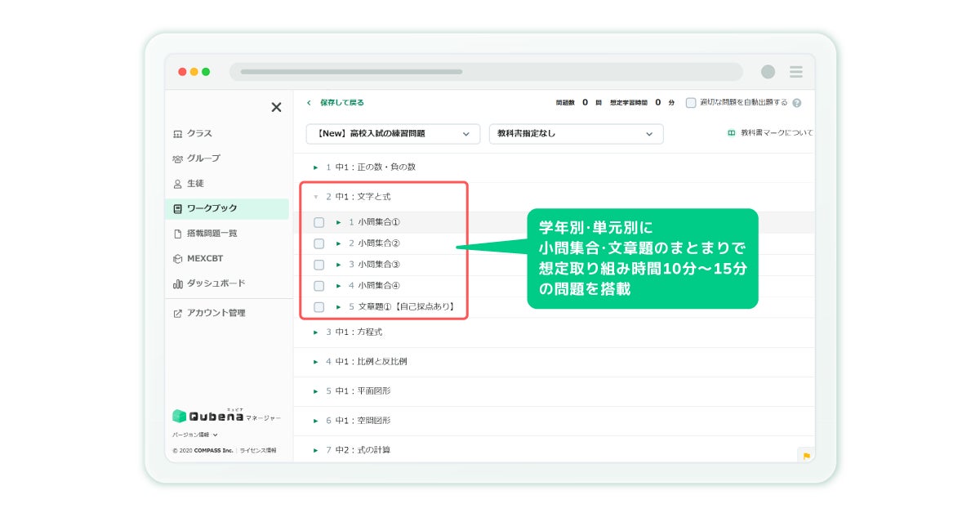Image resolution: width=980 pixels, height=513 pixels.
Task: Click the 想定学習時間 0 分 value
Action: 643,103
